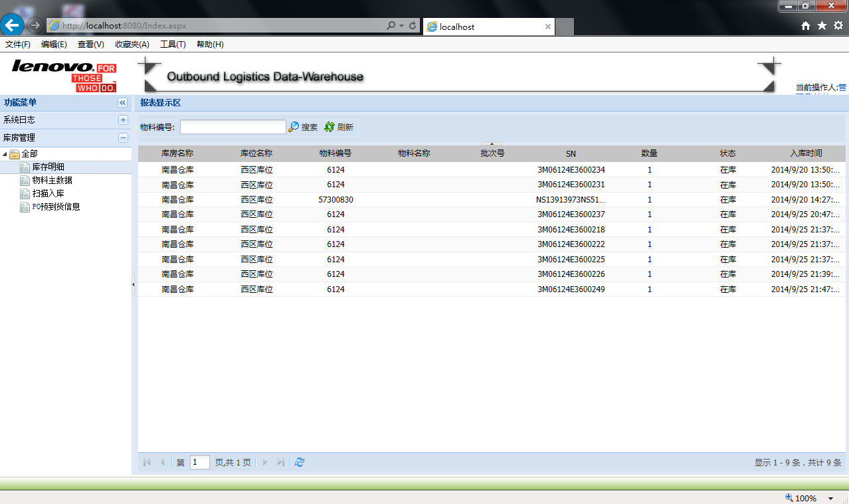Open browser home icon
849x504 pixels.
[x=806, y=26]
